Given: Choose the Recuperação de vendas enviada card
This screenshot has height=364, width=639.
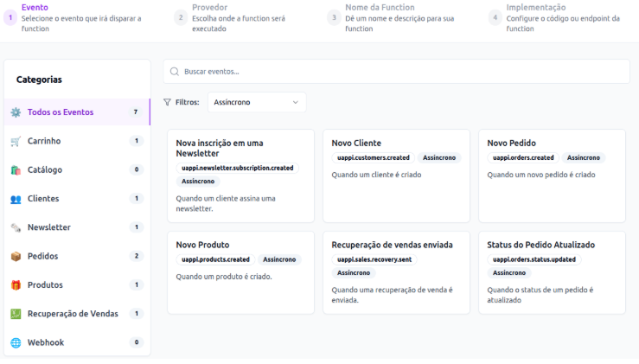Looking at the screenshot, I should 397,272.
